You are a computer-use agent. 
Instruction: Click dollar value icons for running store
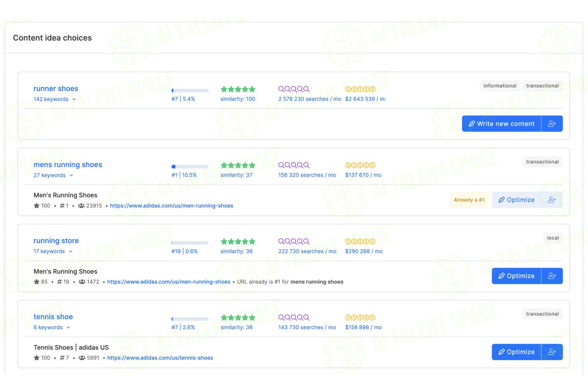point(360,241)
